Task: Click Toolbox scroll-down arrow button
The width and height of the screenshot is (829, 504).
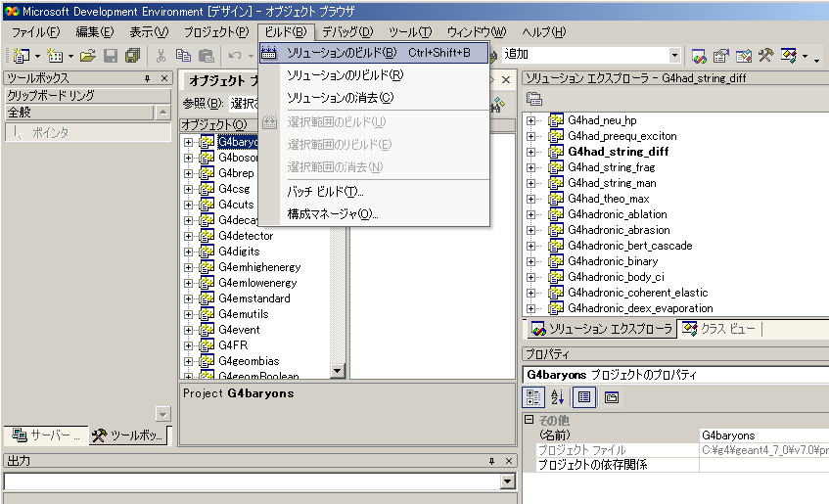Action: point(162,414)
